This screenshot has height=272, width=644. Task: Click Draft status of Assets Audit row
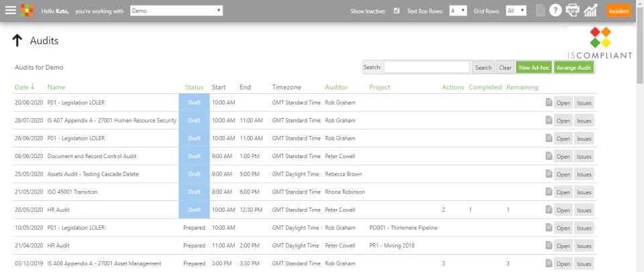point(195,174)
